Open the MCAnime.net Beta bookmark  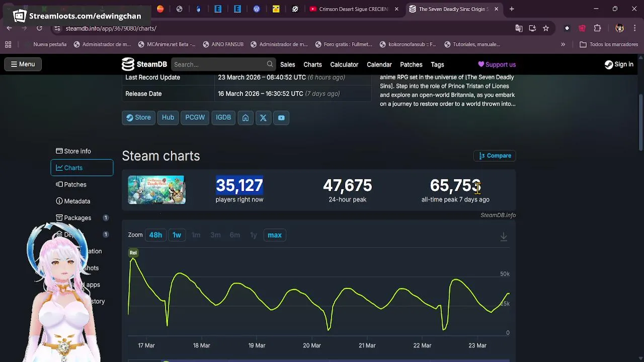pyautogui.click(x=167, y=44)
